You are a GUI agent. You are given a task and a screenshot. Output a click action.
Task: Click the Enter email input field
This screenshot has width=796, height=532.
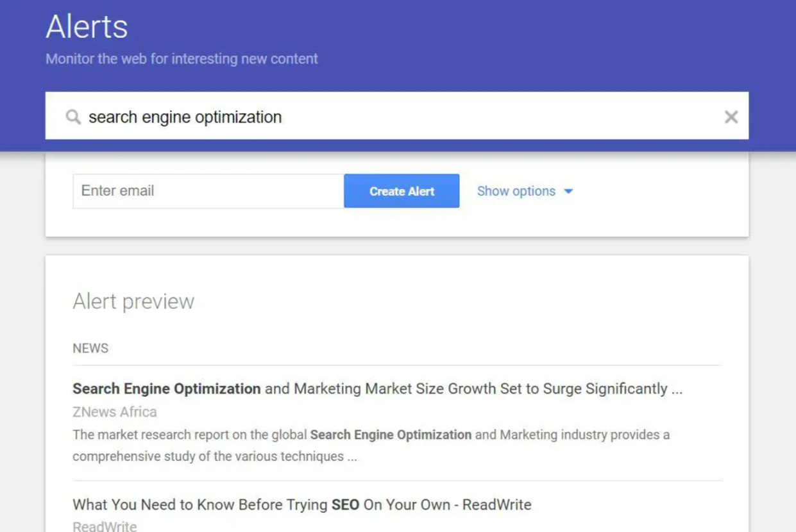tap(207, 191)
